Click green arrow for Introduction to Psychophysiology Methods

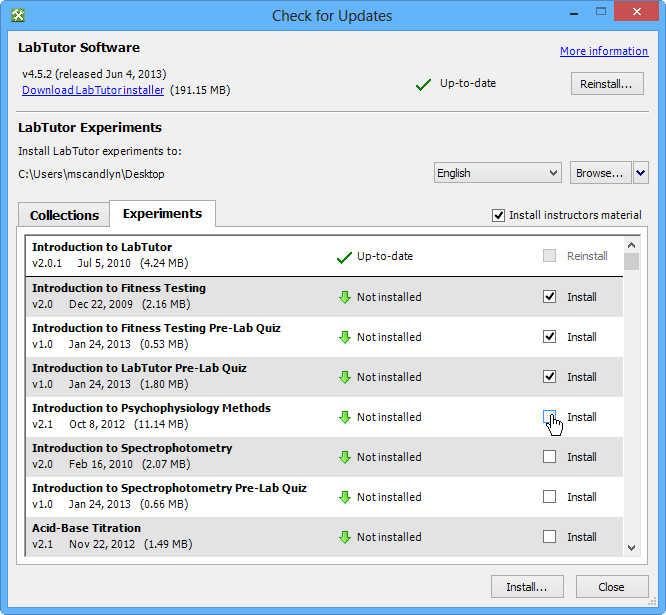tap(345, 417)
